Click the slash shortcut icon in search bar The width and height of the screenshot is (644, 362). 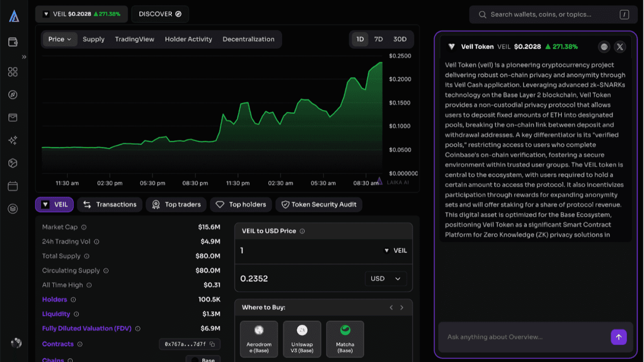[624, 14]
